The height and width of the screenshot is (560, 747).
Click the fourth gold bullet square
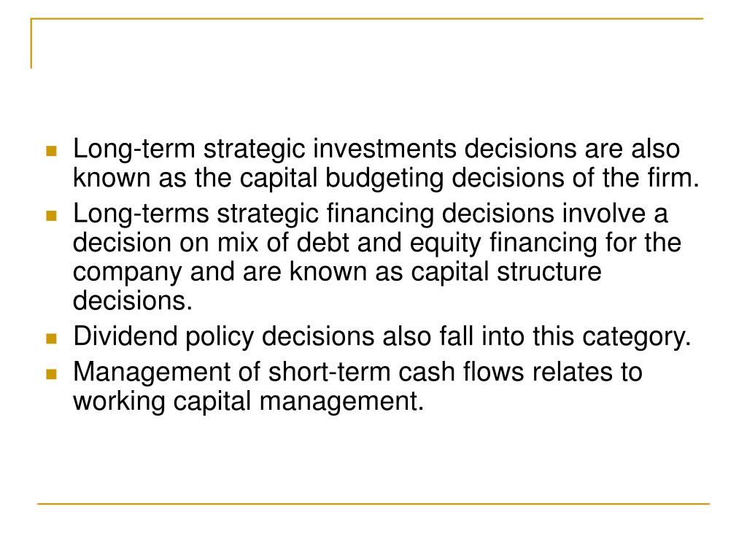tap(52, 374)
